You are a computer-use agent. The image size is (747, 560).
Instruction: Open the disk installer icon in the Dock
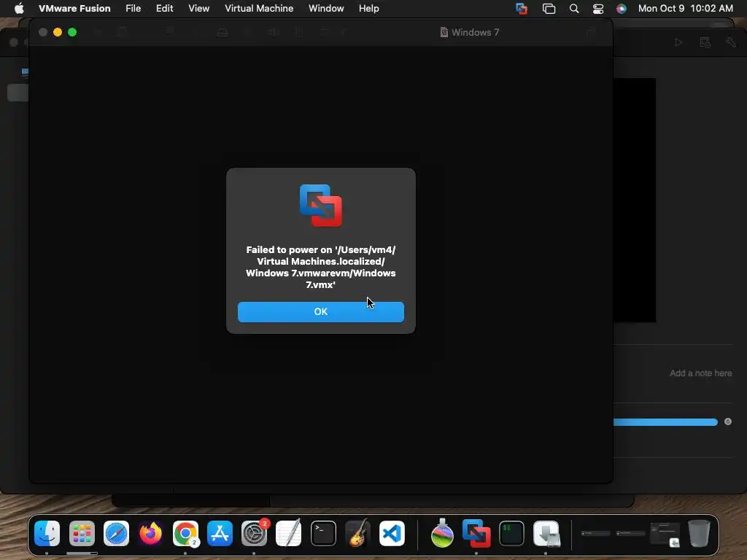546,533
